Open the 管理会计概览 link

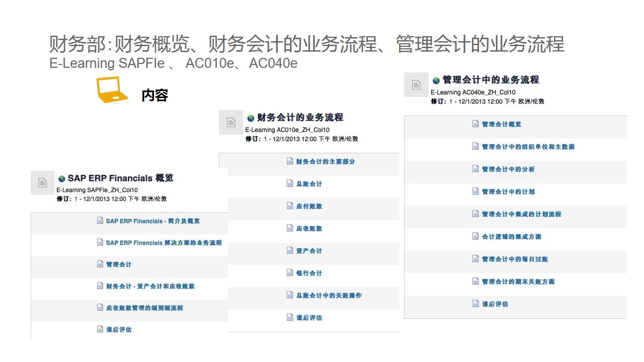tap(502, 124)
